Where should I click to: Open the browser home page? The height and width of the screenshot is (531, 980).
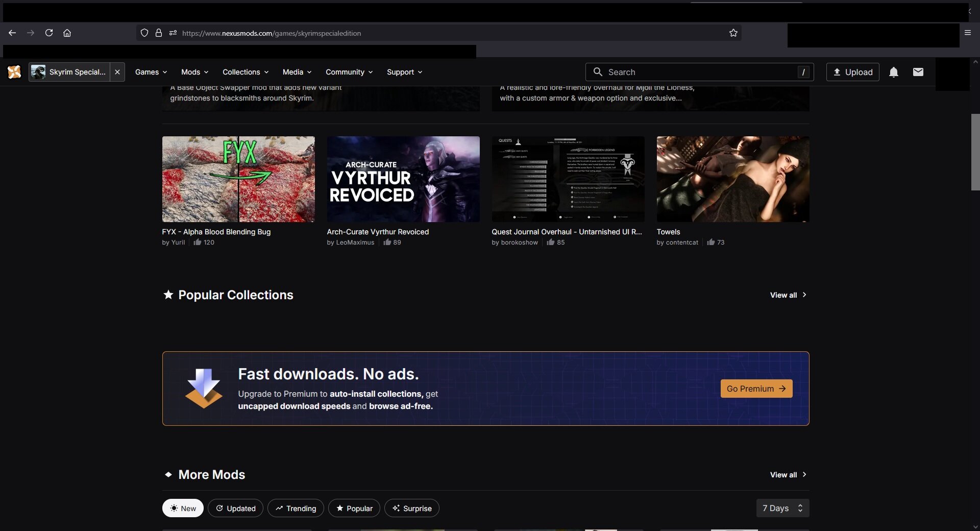[x=67, y=33]
